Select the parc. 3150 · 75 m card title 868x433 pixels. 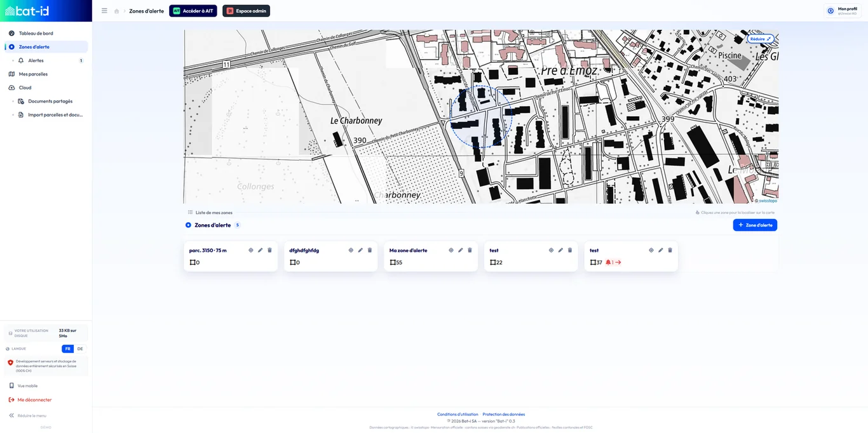coord(208,250)
